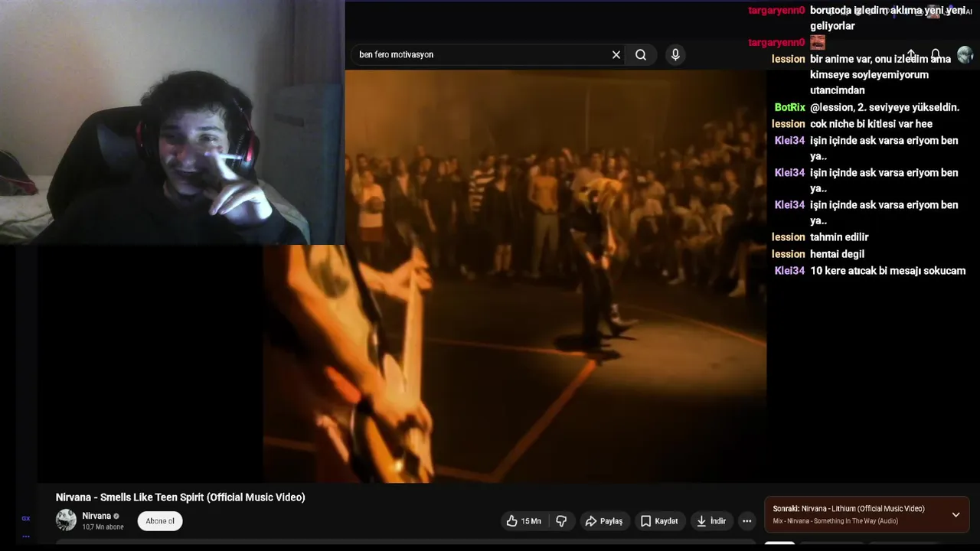Click lession's 'bir anime var, onu izledim' message
980x551 pixels.
[x=880, y=75]
